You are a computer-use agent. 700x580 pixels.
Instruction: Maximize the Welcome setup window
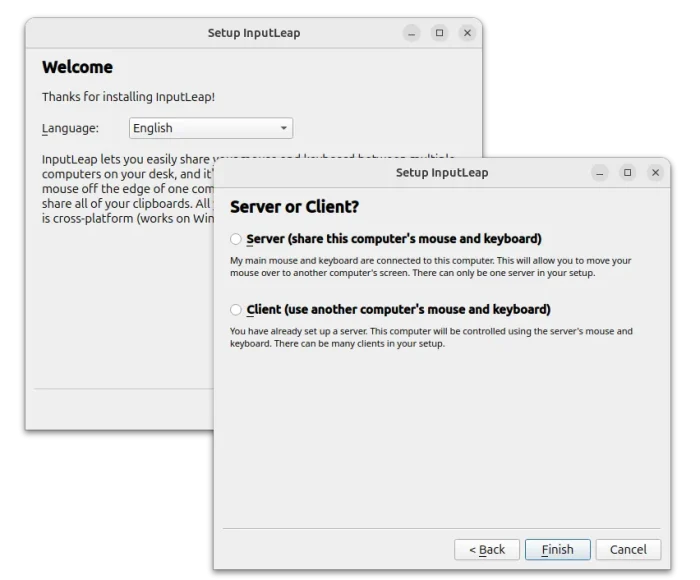pos(439,33)
